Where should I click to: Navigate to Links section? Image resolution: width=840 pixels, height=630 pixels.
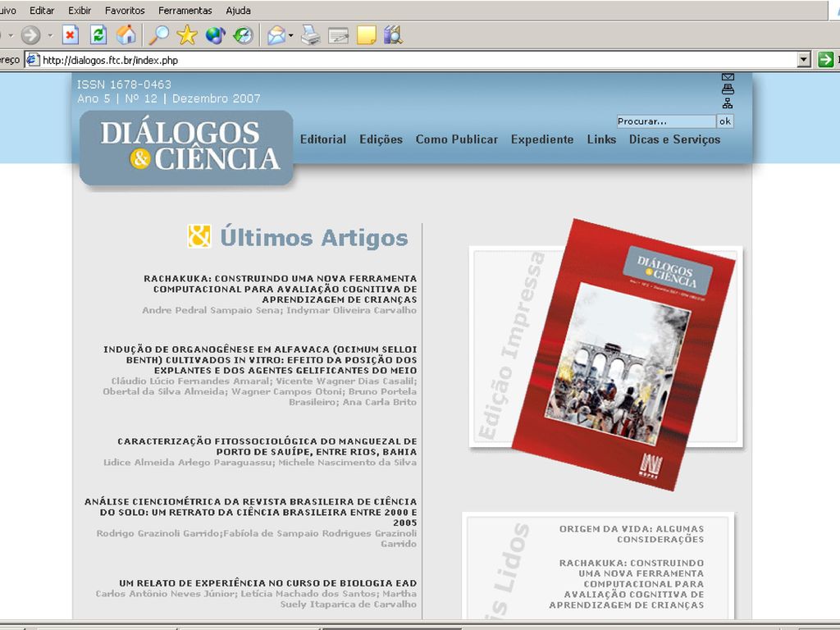(x=601, y=139)
